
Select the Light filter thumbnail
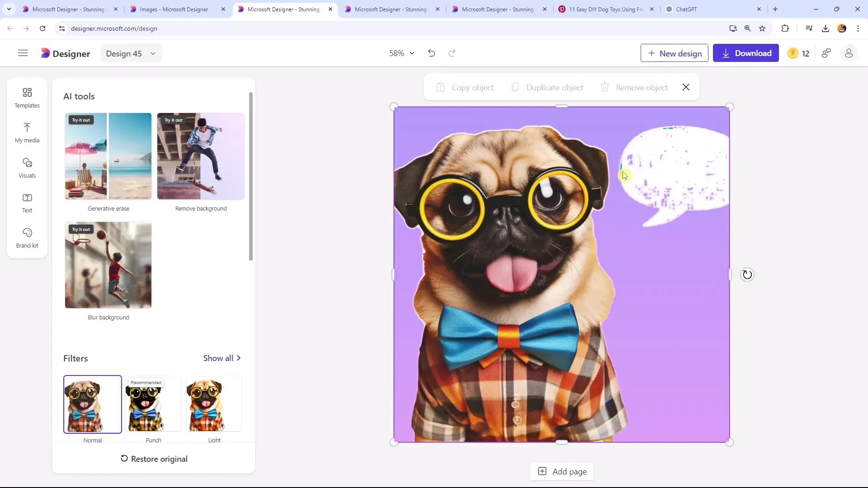pos(214,404)
